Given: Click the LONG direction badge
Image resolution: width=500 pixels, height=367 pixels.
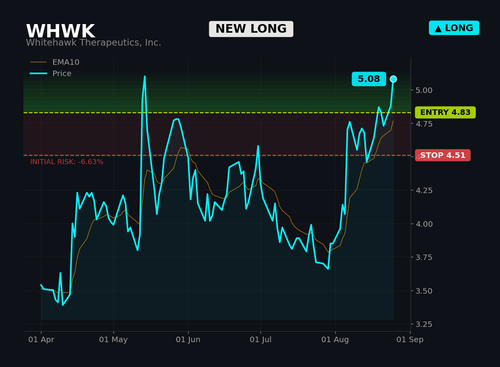Looking at the screenshot, I should click(x=454, y=28).
